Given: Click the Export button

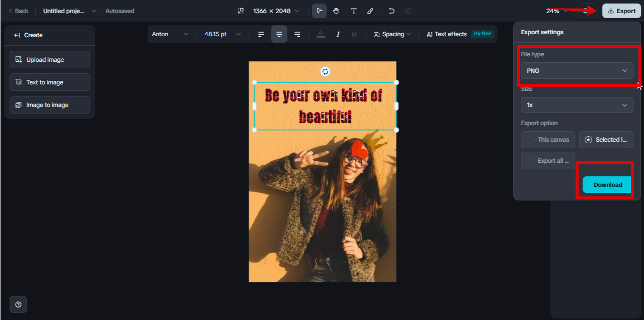Looking at the screenshot, I should point(621,11).
